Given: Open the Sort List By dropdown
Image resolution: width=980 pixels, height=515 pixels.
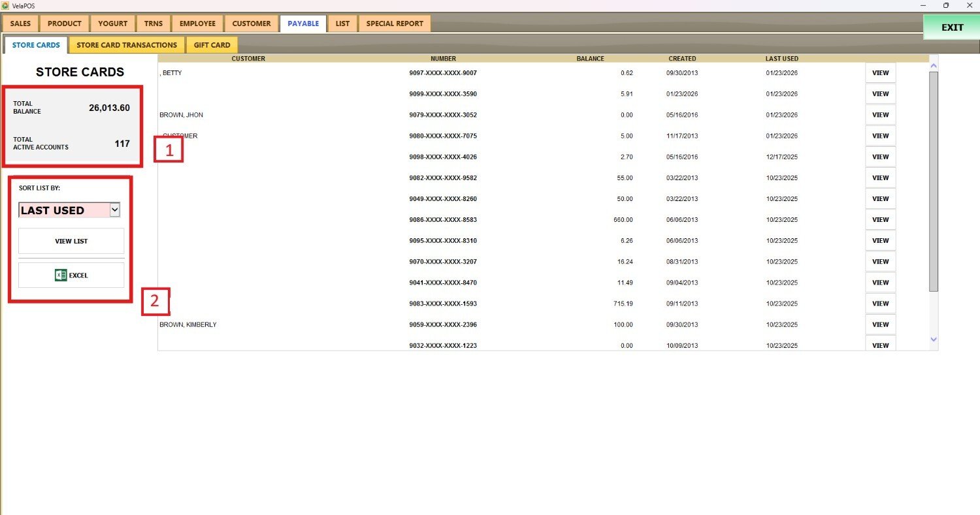Looking at the screenshot, I should 114,210.
